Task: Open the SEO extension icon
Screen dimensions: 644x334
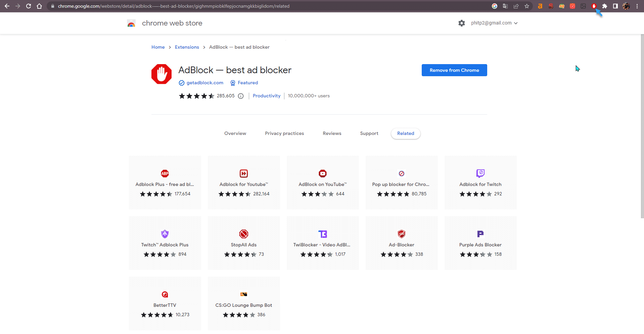Action: (x=551, y=6)
